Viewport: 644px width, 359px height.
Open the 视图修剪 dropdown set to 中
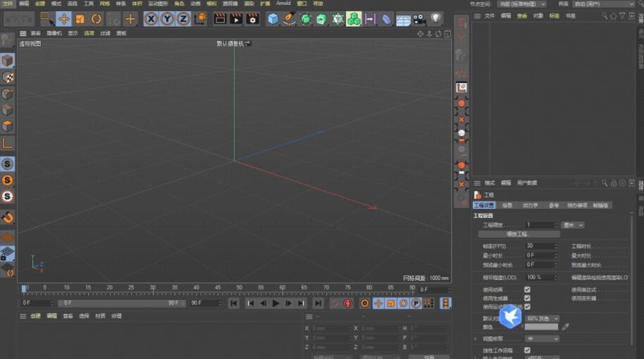(x=543, y=339)
